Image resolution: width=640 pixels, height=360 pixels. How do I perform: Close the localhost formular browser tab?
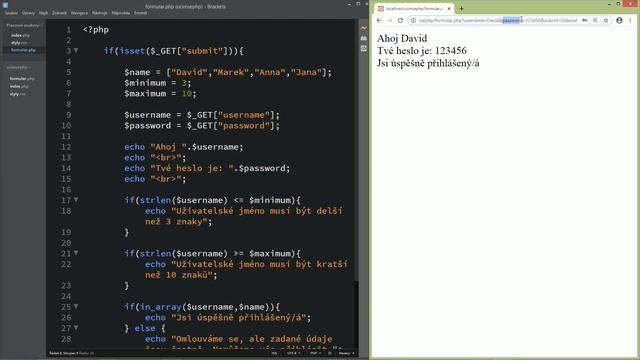click(449, 9)
